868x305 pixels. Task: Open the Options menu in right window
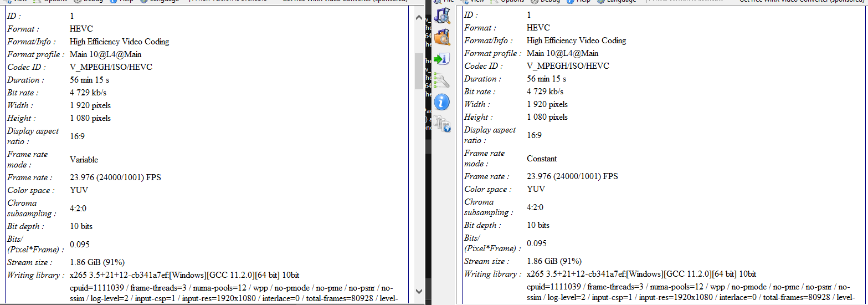(x=507, y=2)
